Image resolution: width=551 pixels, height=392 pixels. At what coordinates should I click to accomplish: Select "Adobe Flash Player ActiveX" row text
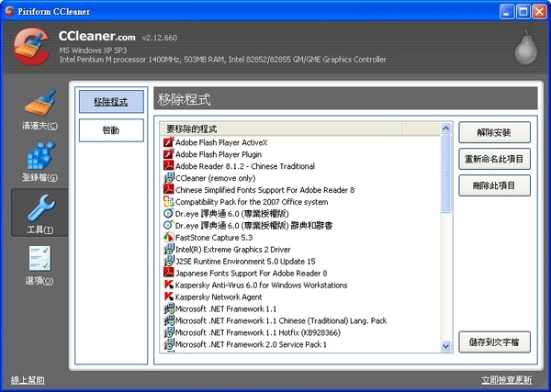[x=221, y=142]
